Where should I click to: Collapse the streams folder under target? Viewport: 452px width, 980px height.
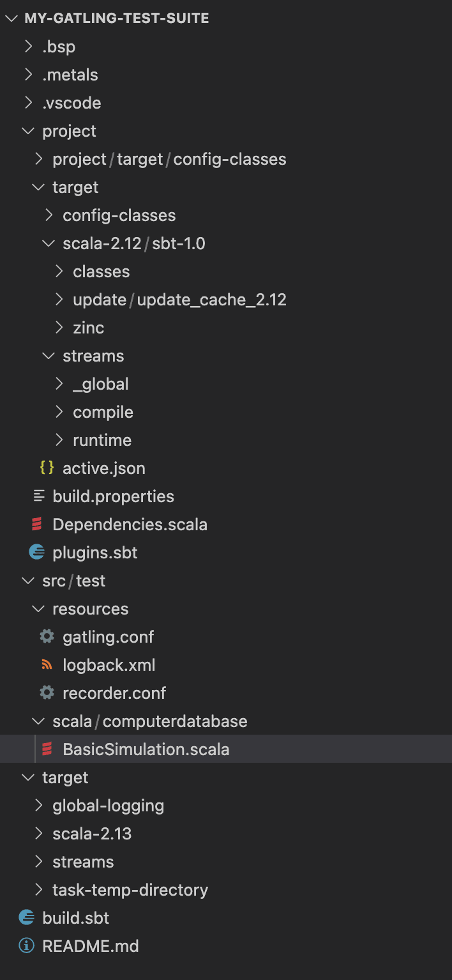pos(48,355)
